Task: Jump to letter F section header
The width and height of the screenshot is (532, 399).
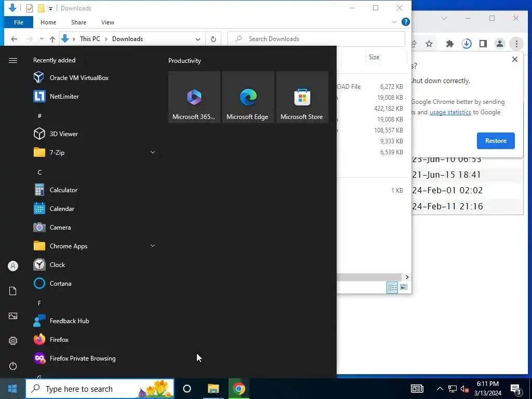Action: click(x=39, y=303)
